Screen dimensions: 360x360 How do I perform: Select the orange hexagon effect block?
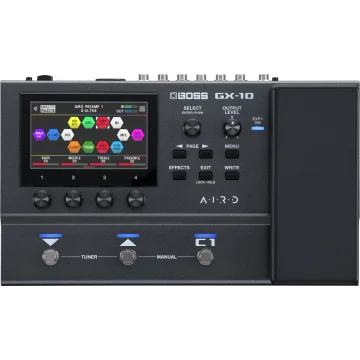[74, 147]
